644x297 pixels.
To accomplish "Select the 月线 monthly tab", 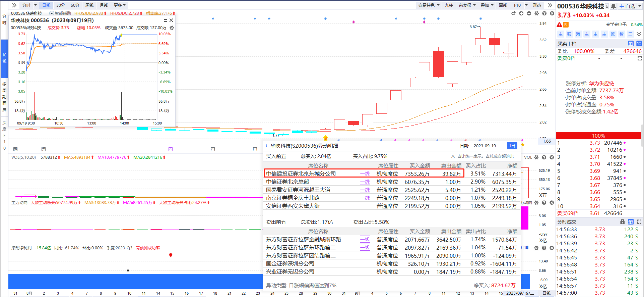I will (104, 5).
